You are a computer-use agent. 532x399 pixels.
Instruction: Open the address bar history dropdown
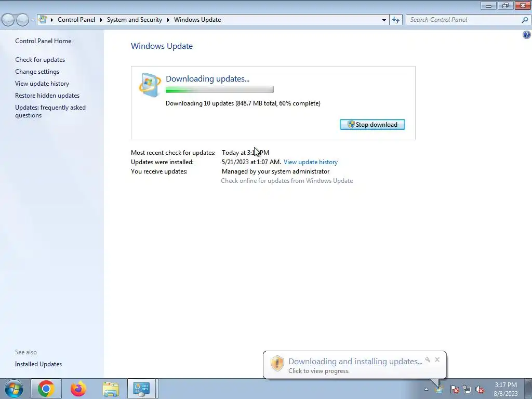click(384, 20)
